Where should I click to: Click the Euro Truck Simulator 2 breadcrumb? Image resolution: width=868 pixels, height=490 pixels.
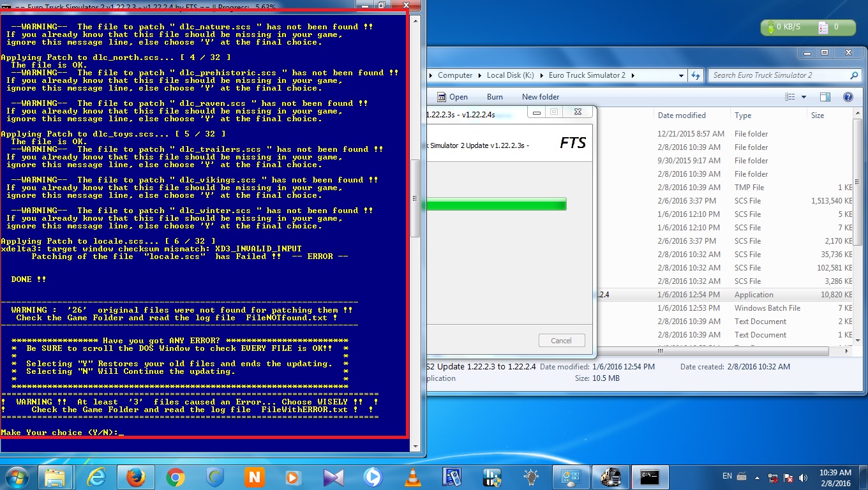pos(587,75)
